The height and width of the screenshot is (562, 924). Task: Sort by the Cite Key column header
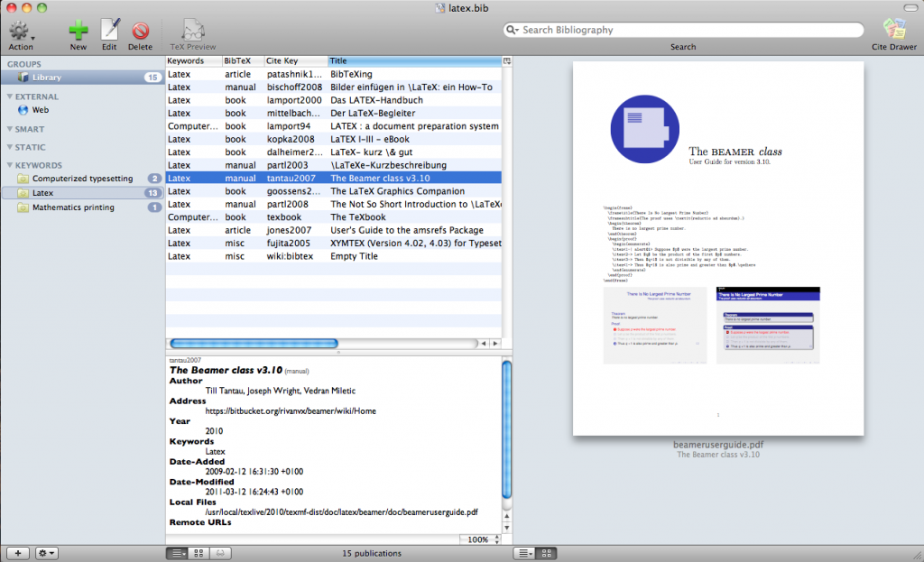point(294,60)
